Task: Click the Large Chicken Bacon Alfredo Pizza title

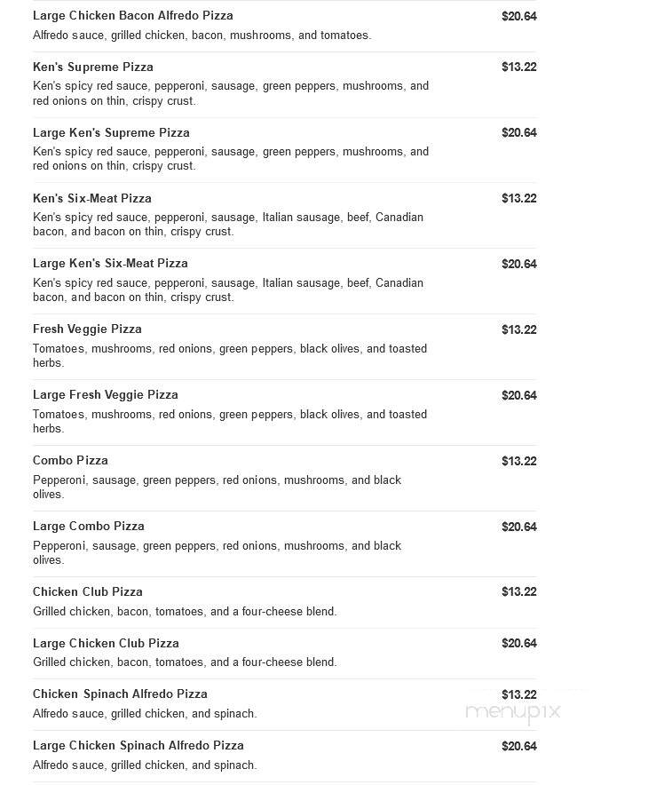Action: coord(132,16)
